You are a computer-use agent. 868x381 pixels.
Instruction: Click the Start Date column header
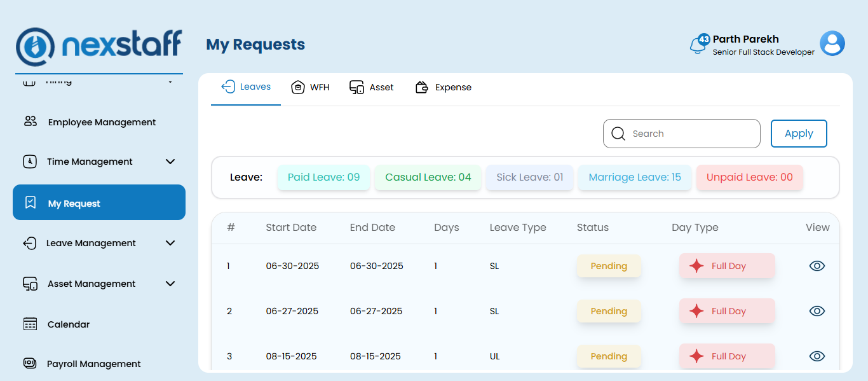[291, 227]
